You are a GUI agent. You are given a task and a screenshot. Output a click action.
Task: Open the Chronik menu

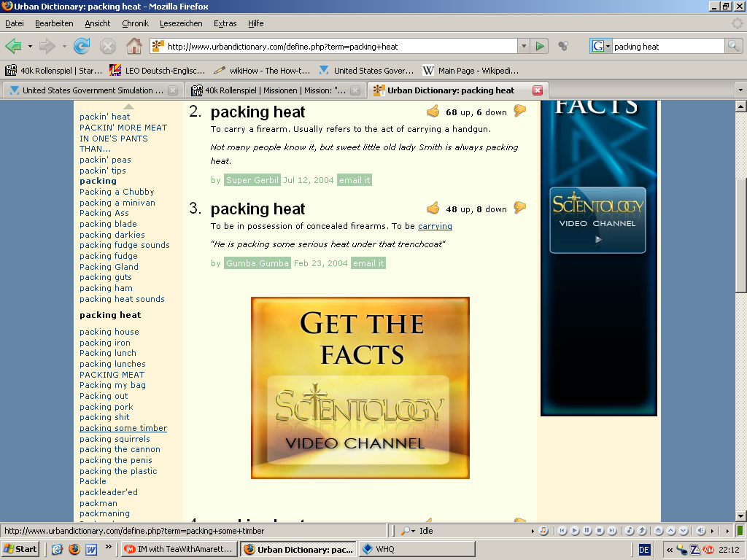(x=135, y=23)
